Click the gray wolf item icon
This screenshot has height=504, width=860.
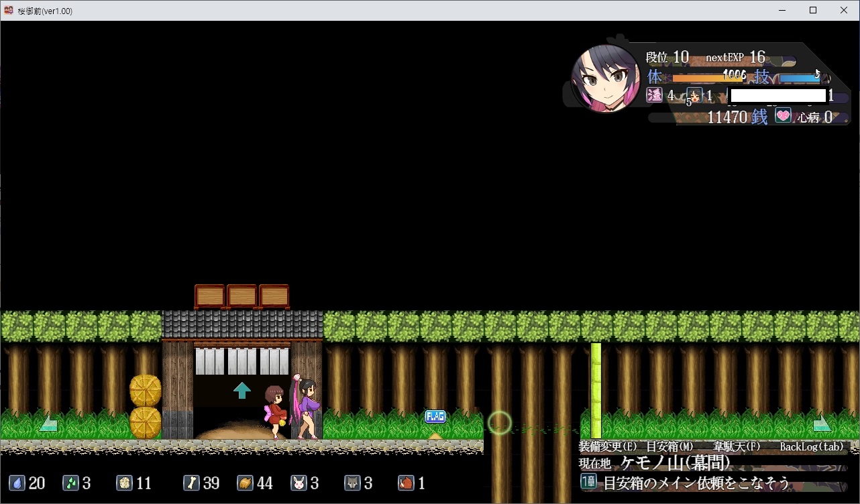(352, 483)
